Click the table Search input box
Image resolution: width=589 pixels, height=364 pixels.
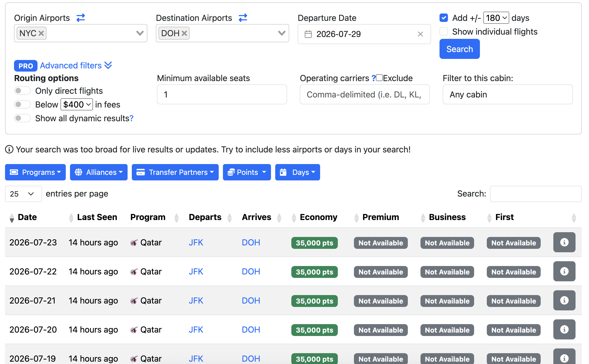coord(536,194)
